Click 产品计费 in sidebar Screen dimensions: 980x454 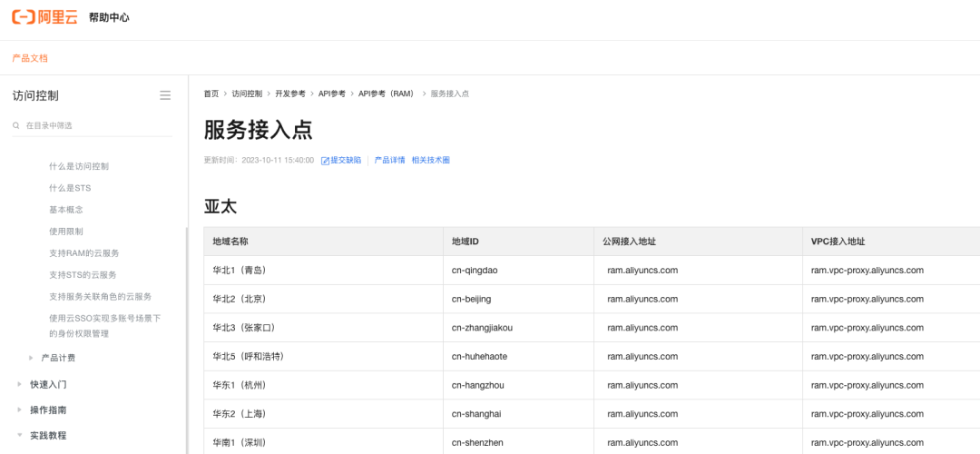coord(58,359)
